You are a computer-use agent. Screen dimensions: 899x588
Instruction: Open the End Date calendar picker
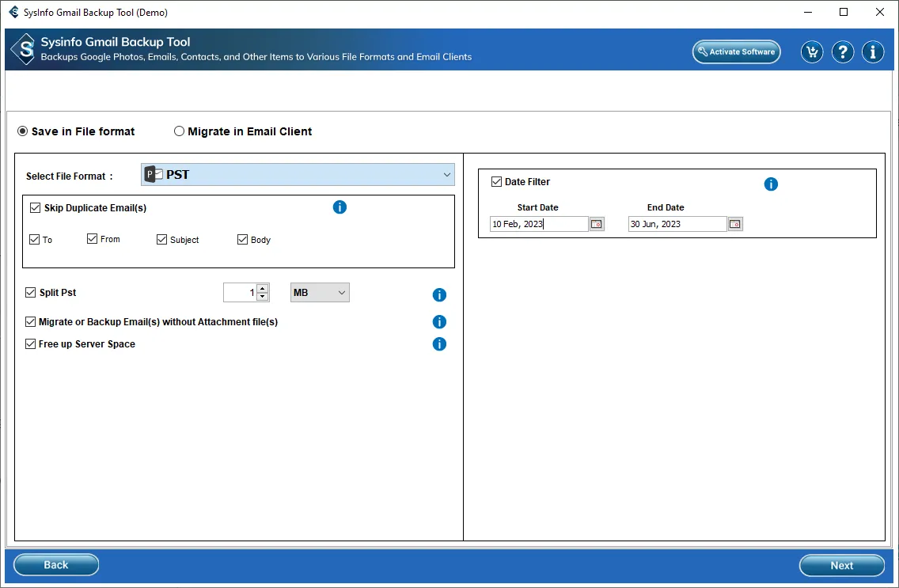click(x=735, y=224)
